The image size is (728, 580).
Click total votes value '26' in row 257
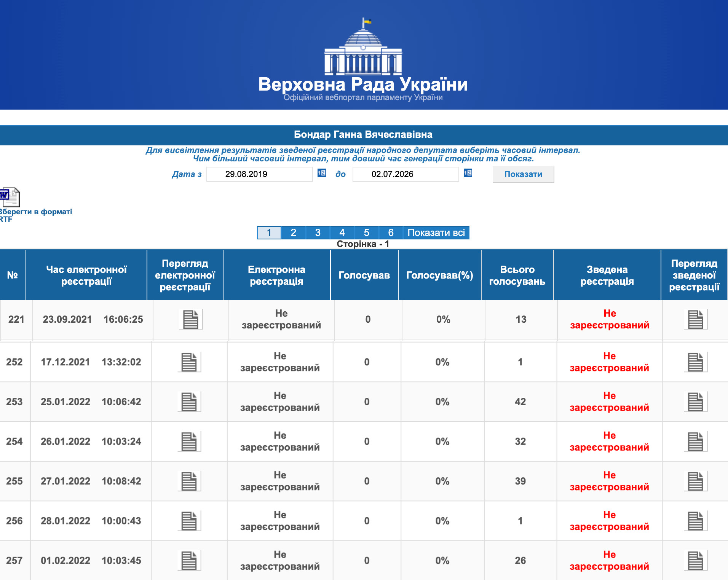click(x=520, y=561)
